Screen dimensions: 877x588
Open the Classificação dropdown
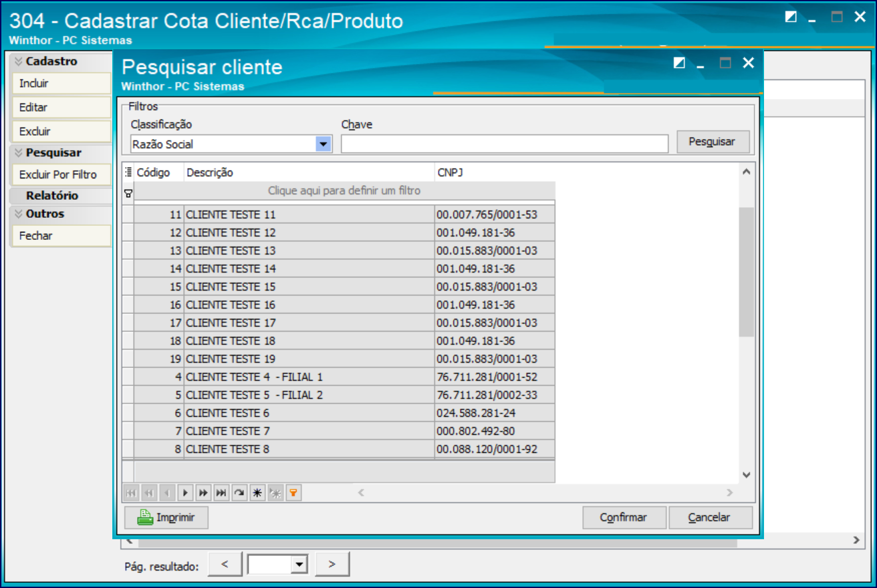[324, 144]
